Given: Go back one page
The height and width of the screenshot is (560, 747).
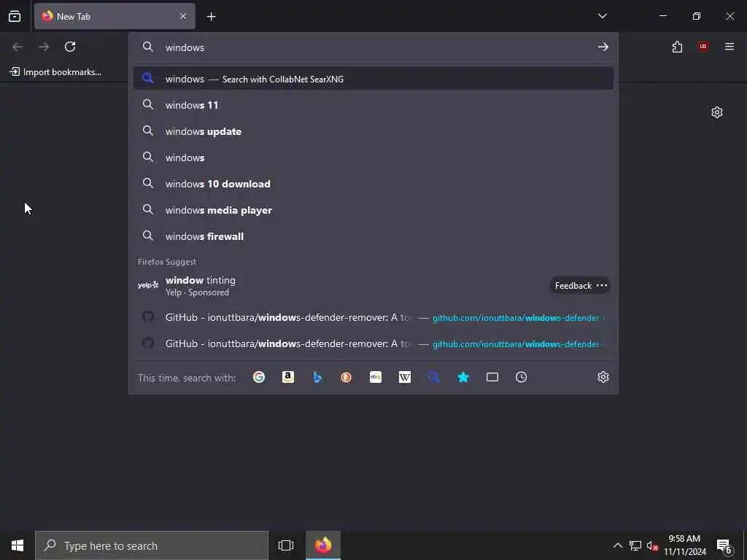Looking at the screenshot, I should (18, 47).
